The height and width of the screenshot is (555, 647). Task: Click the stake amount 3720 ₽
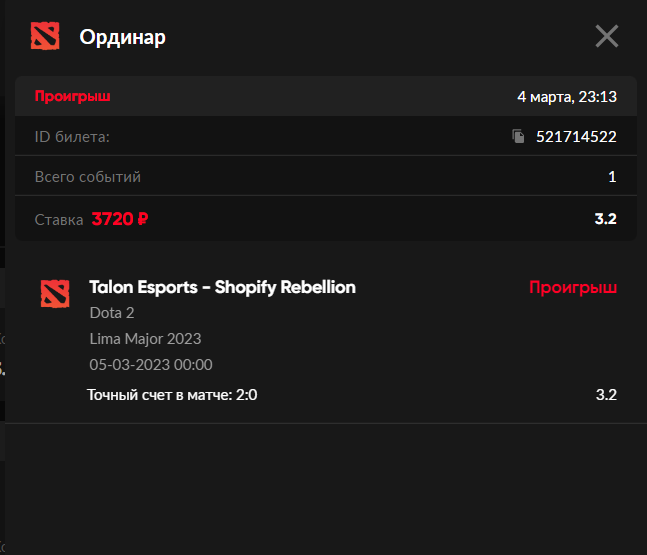(120, 219)
